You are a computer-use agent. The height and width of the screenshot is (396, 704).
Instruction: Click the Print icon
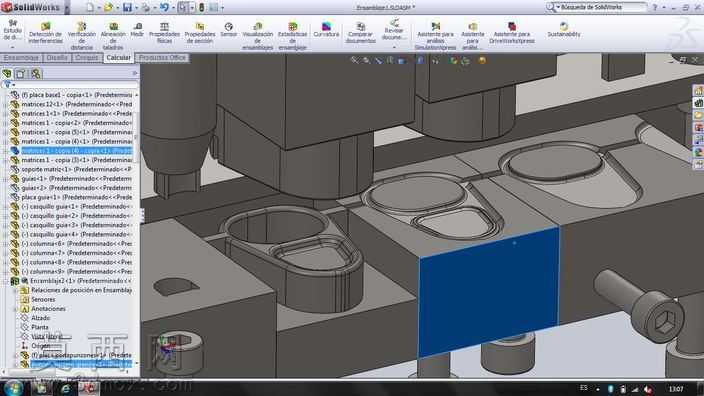(145, 7)
